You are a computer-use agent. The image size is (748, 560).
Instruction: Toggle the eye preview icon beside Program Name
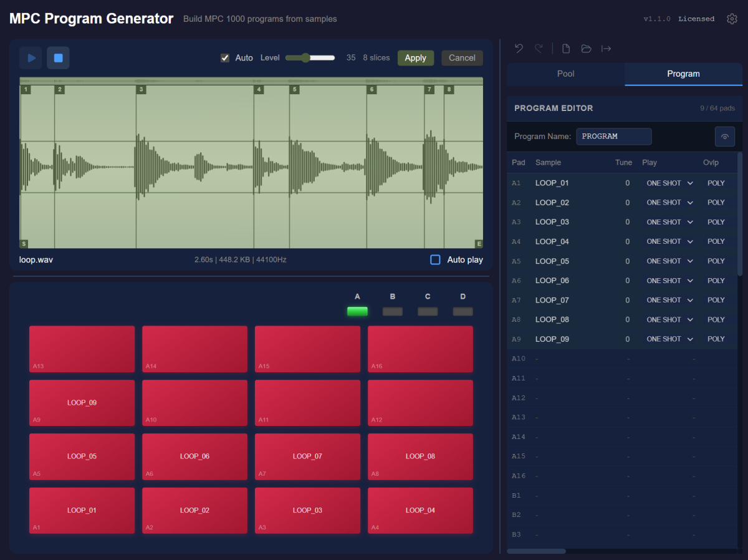click(x=724, y=137)
